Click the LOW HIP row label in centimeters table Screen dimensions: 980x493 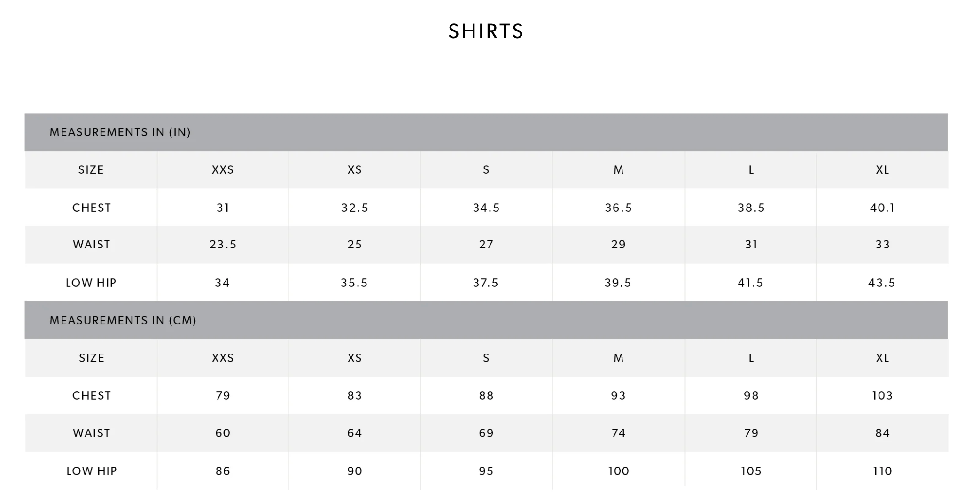pyautogui.click(x=92, y=471)
